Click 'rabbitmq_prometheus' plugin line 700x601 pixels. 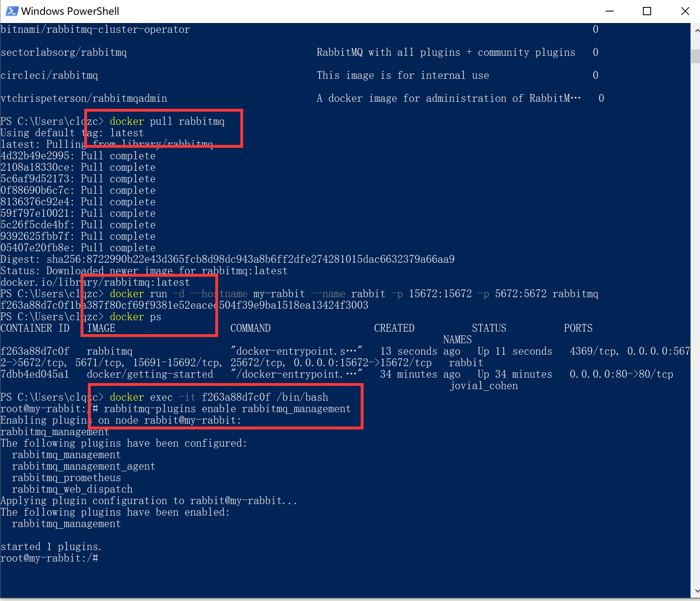click(67, 478)
